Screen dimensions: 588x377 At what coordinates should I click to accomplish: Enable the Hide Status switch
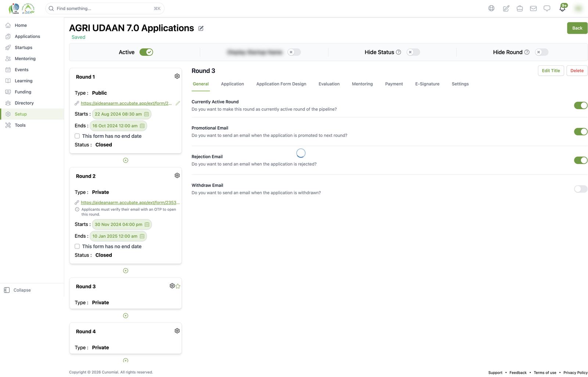pyautogui.click(x=413, y=52)
